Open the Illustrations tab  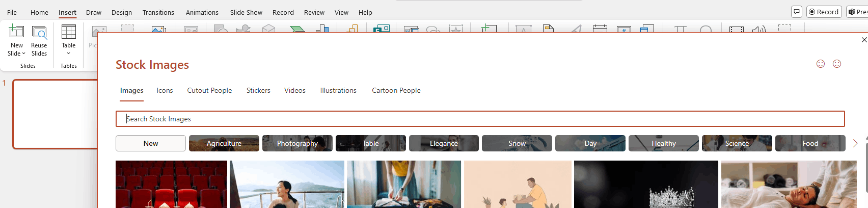338,90
